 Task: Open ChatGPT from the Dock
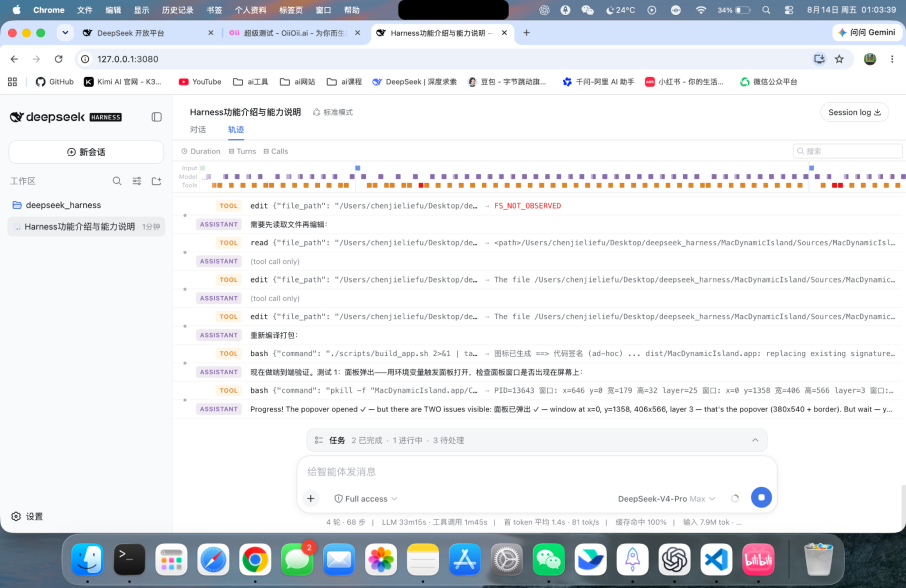click(674, 559)
